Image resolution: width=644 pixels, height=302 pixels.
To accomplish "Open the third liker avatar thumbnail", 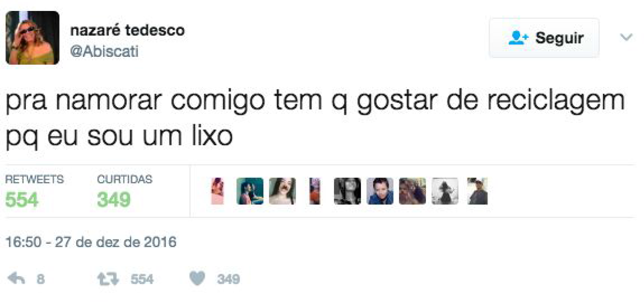I will tap(282, 191).
